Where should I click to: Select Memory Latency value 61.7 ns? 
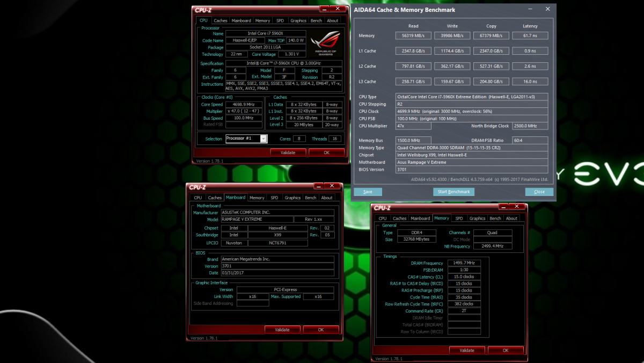(x=530, y=35)
